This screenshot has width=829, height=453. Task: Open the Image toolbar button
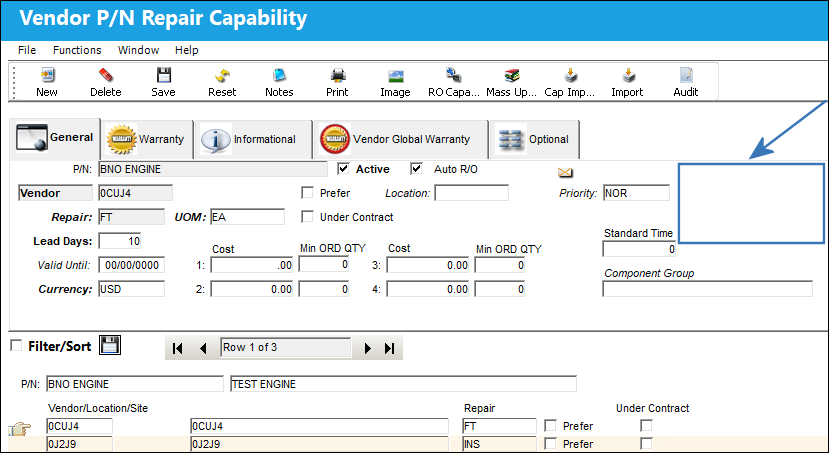point(395,76)
